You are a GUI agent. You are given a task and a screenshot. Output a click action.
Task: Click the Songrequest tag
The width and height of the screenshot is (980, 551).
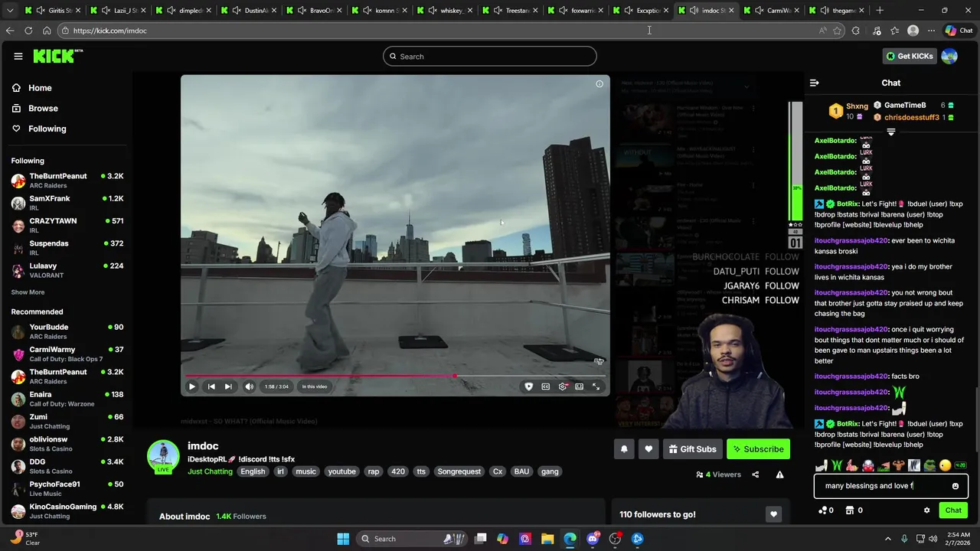click(x=459, y=471)
